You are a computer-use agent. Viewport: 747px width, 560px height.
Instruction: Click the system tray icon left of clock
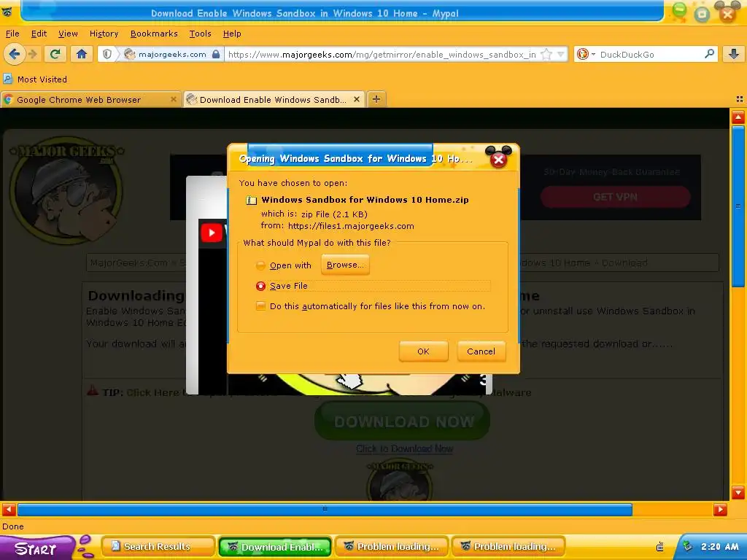[x=659, y=547]
